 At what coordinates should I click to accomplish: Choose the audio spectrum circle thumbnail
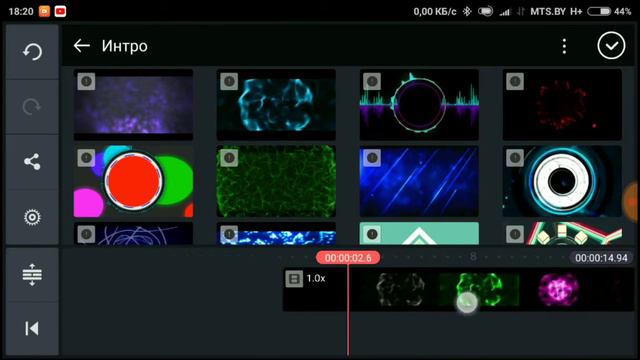tap(419, 104)
